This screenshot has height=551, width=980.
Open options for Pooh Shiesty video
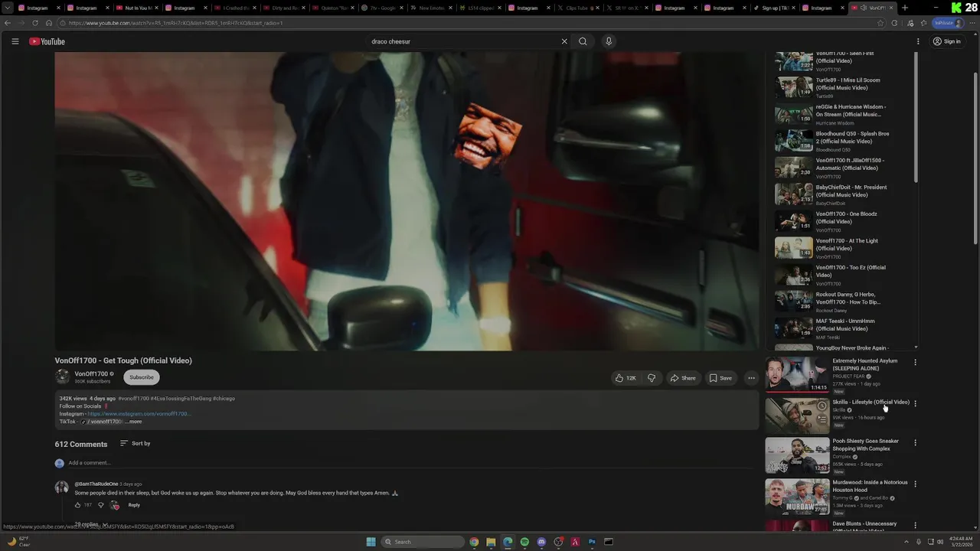click(915, 442)
